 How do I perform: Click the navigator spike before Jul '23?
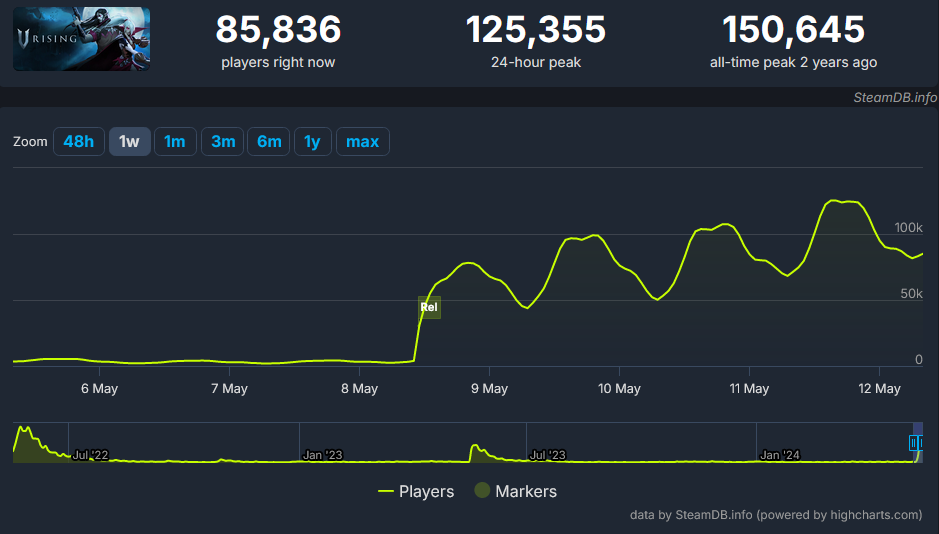(x=475, y=449)
